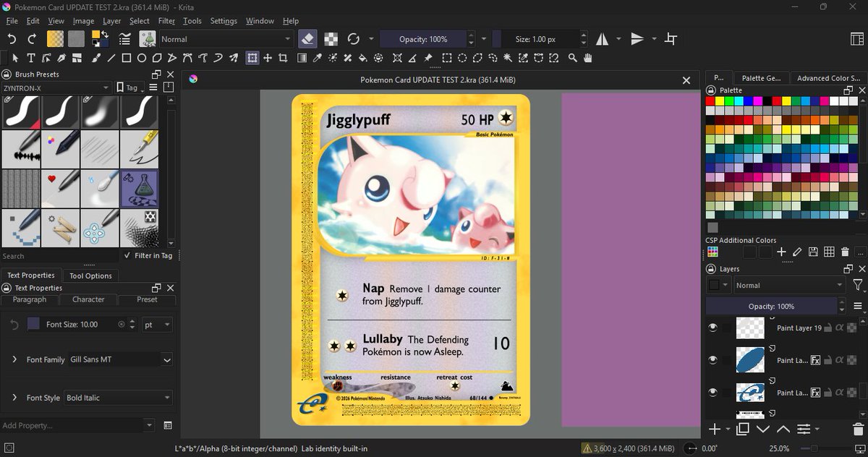Select the Zoom tool magnifier
Viewport: 868px width, 457px height.
pos(573,58)
